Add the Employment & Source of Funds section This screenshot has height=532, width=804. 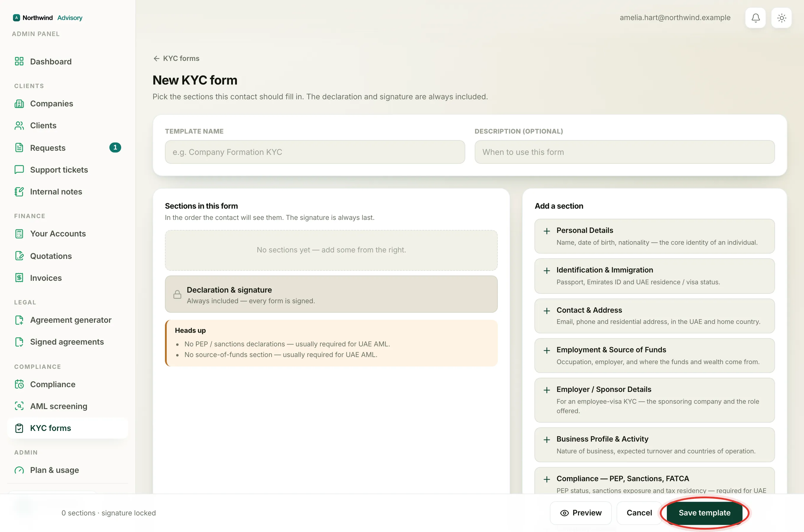pos(654,356)
